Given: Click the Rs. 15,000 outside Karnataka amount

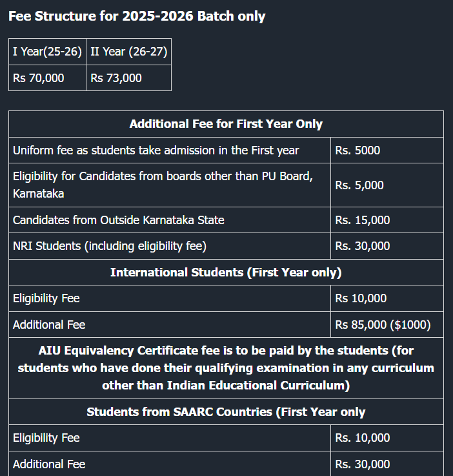Looking at the screenshot, I should (x=363, y=220).
